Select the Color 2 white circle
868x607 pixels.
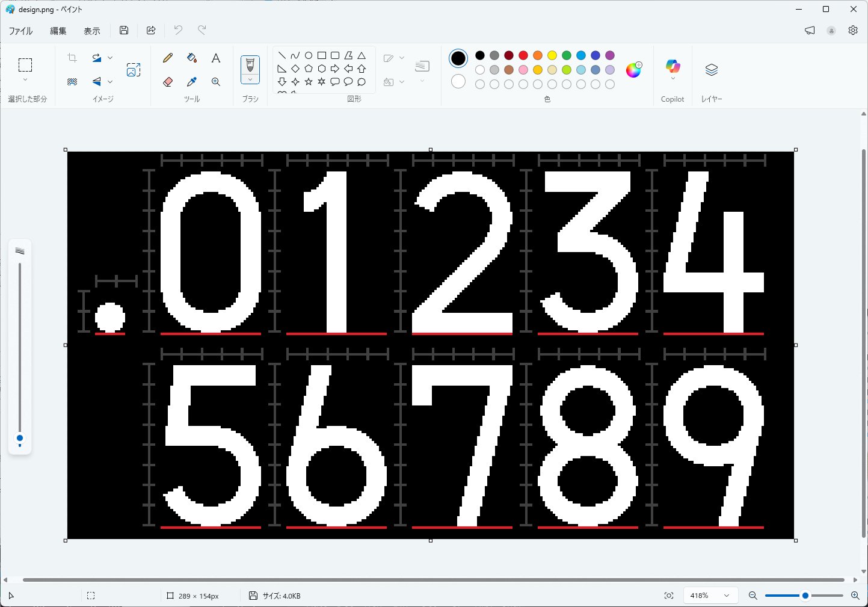(458, 81)
